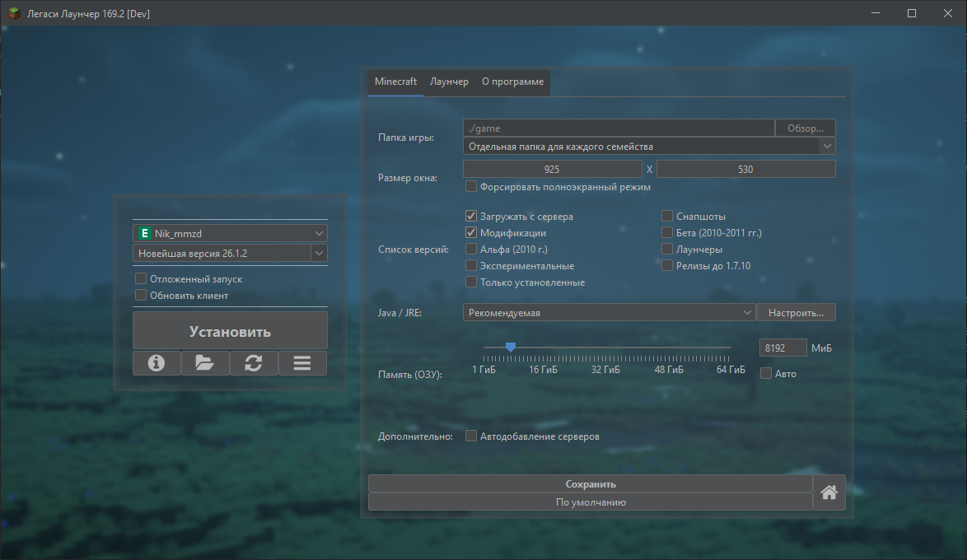Check the 'Снапшоты' checkbox
This screenshot has width=967, height=560.
point(666,216)
